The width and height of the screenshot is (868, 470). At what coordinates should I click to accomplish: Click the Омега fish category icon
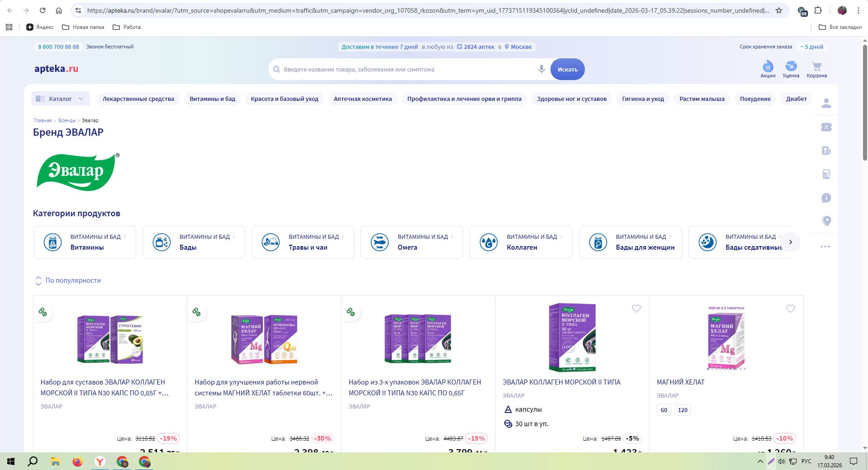click(379, 242)
